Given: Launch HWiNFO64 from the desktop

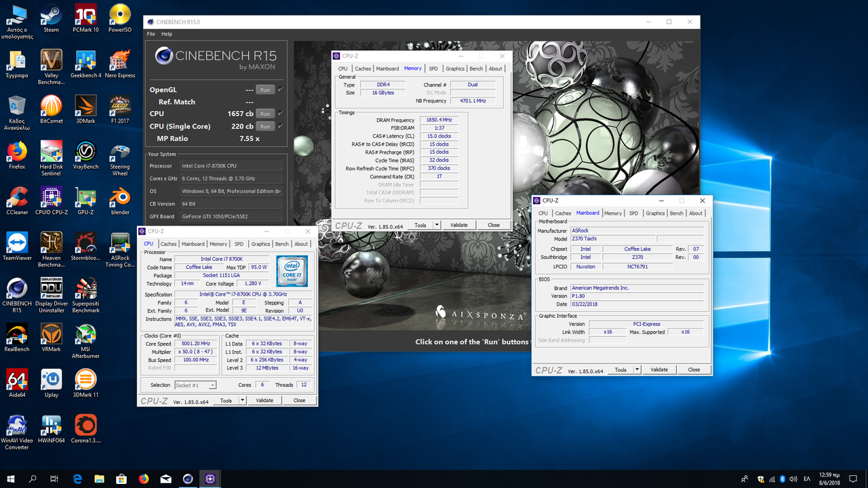Looking at the screenshot, I should pos(51,428).
